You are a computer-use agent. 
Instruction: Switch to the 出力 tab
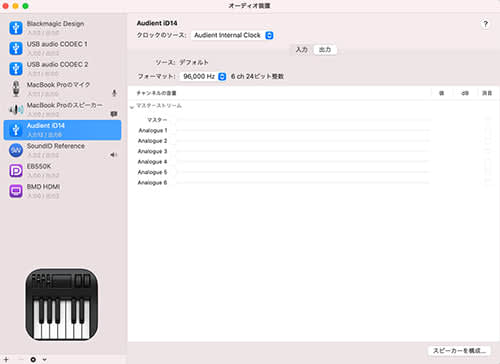coord(325,50)
